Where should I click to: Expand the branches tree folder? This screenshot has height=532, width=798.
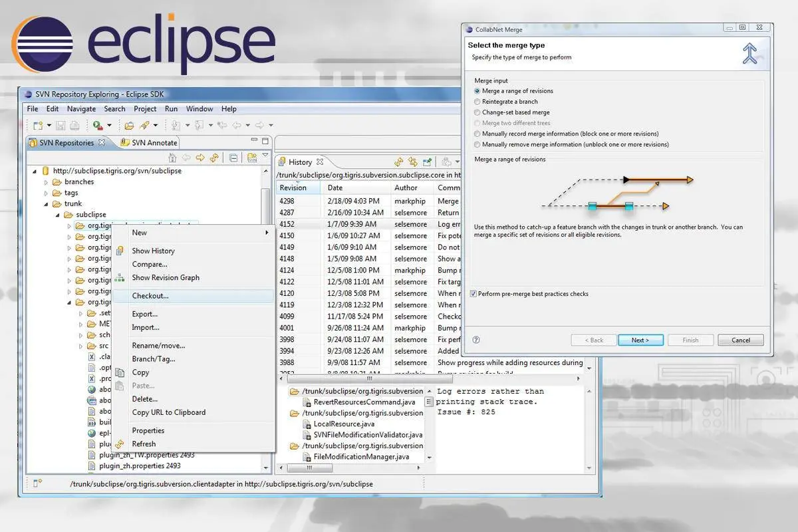[47, 182]
